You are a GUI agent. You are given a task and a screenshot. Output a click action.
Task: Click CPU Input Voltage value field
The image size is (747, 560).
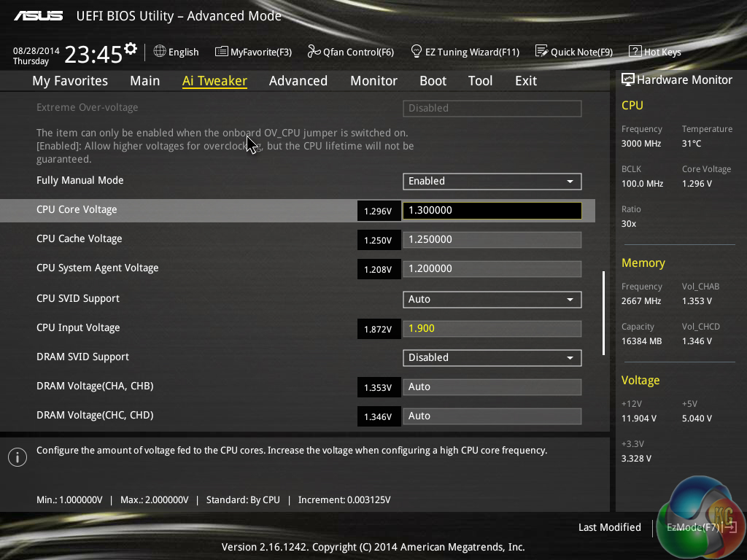492,328
